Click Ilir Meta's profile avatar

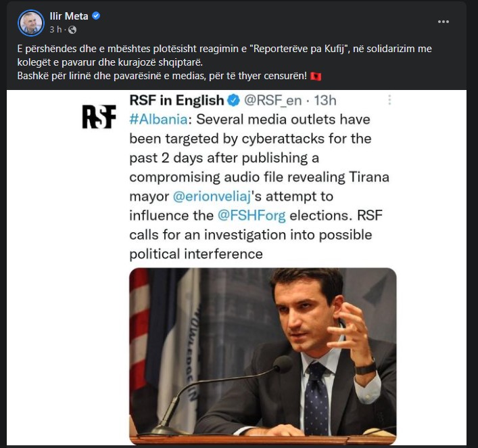[x=31, y=22]
